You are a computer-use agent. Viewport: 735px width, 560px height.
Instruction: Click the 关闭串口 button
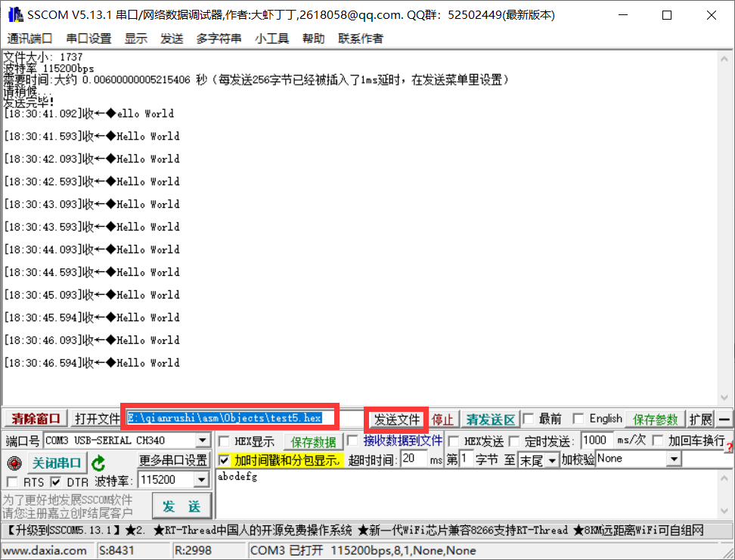(57, 463)
